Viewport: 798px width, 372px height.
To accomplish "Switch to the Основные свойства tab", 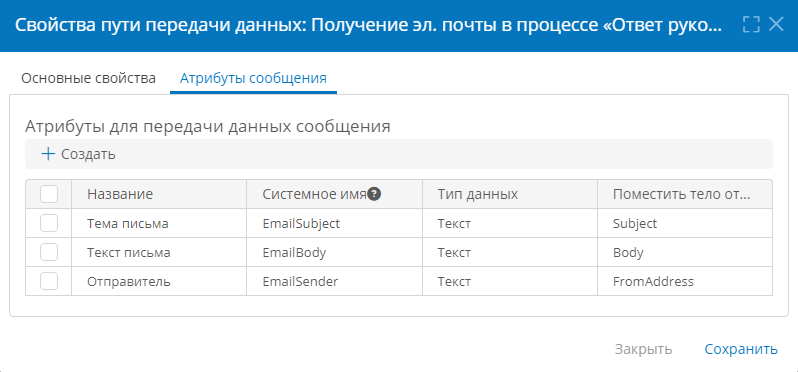I will pyautogui.click(x=89, y=79).
